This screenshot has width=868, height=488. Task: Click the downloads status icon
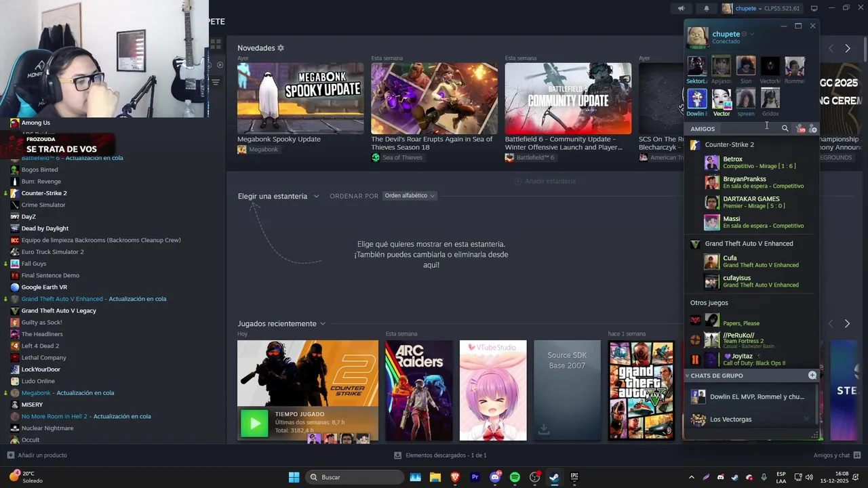coord(398,455)
